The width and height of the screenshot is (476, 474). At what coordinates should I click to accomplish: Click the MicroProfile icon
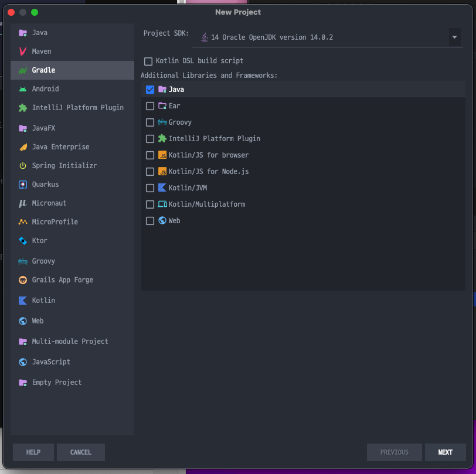(23, 222)
